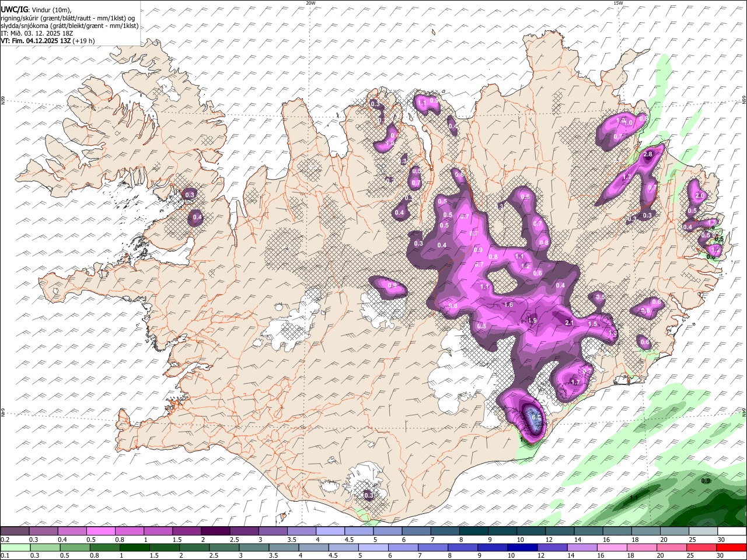This screenshot has height=560, width=747.
Task: Click the 'UWC/IG: Vindur (10m)' title text
Action: 36,10
